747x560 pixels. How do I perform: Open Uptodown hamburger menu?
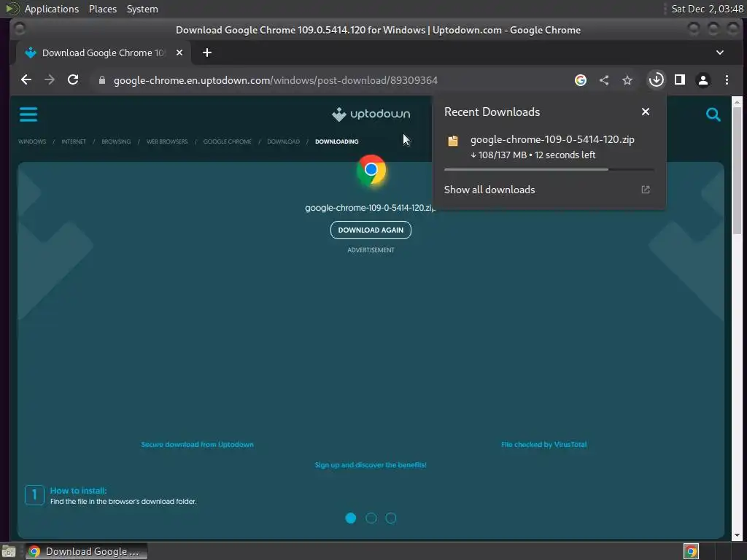point(28,114)
